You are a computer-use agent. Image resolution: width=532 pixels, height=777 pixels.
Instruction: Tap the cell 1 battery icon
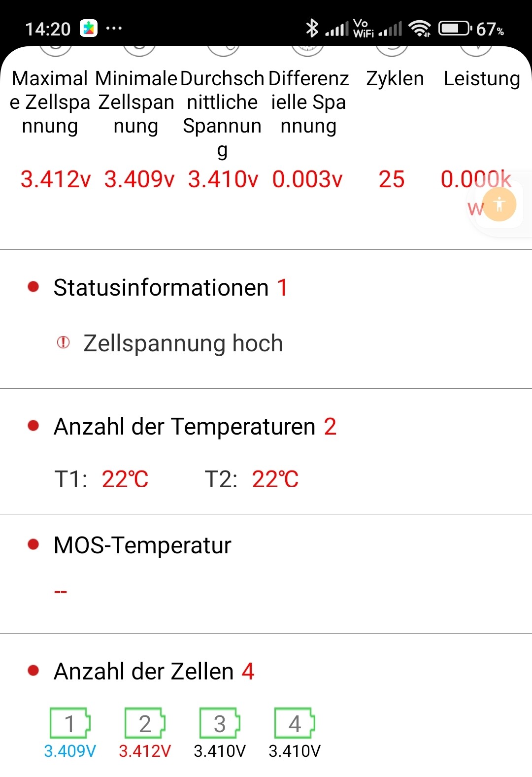tap(70, 723)
